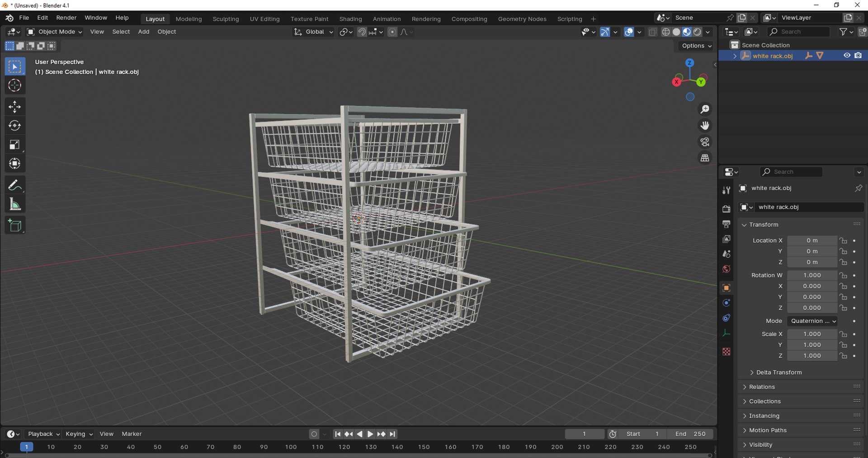Click the pan view hand icon
Viewport: 868px width, 458px height.
pos(705,126)
